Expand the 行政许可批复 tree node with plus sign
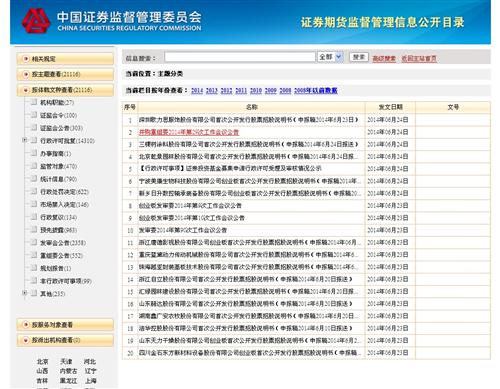The height and width of the screenshot is (389, 500). (24, 140)
